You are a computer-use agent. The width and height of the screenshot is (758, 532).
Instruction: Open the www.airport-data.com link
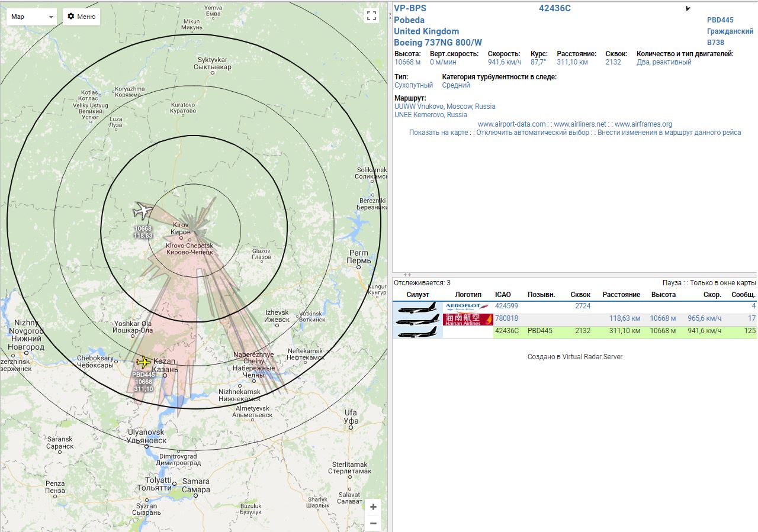click(x=512, y=124)
